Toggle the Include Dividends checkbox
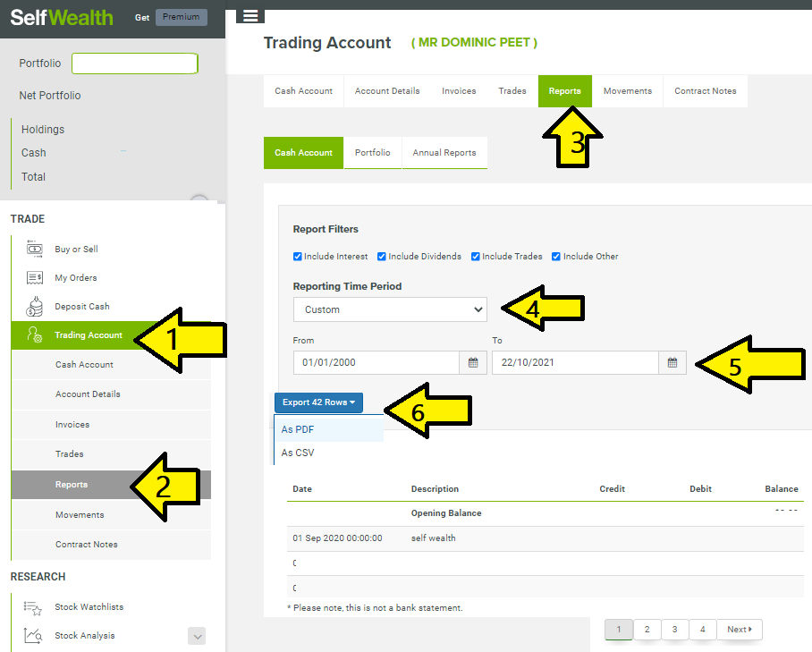The image size is (812, 652). click(x=382, y=257)
